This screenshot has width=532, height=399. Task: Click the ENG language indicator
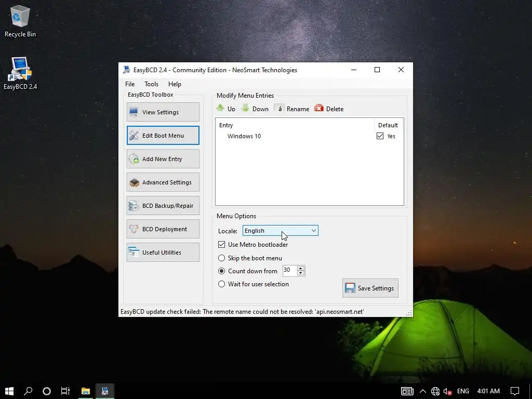point(463,391)
